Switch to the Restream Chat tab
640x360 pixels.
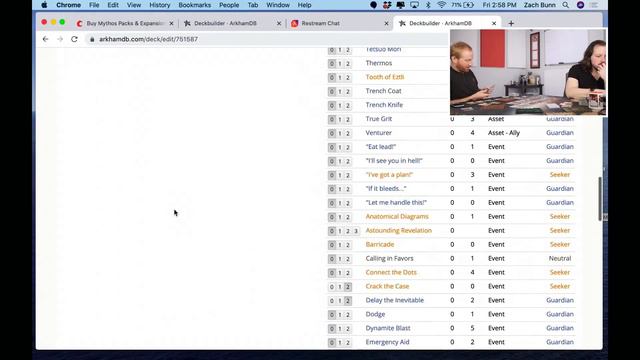point(339,23)
